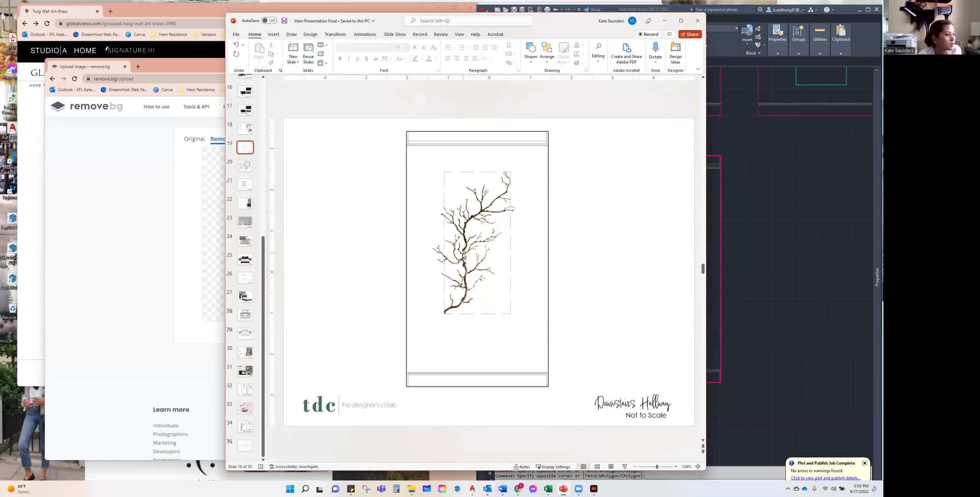
Task: Click the Save icon in PowerPoint title bar
Action: point(284,21)
